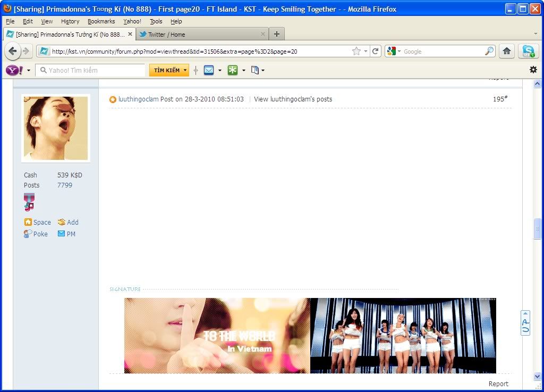Open the Yahoo! logo button
Viewport: 544px width, 392px height.
(x=14, y=71)
